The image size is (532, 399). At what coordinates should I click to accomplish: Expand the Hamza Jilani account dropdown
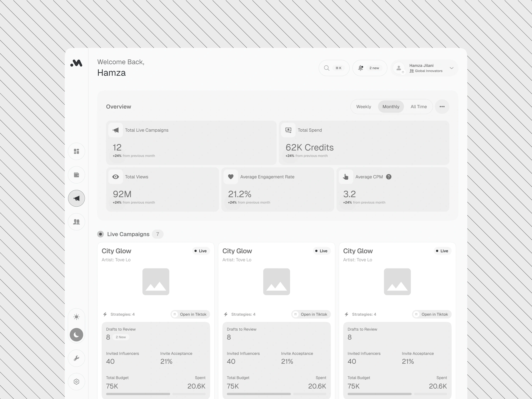[x=451, y=68]
